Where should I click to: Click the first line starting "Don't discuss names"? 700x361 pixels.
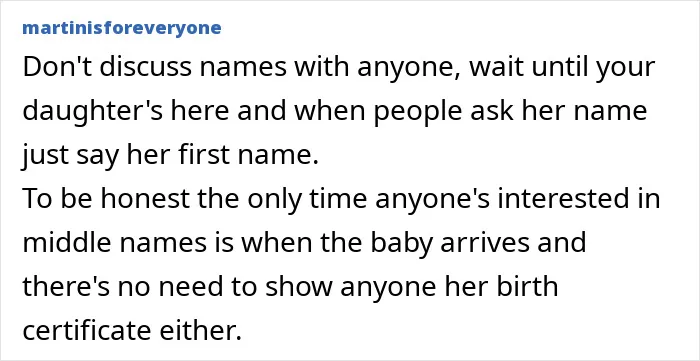(339, 68)
